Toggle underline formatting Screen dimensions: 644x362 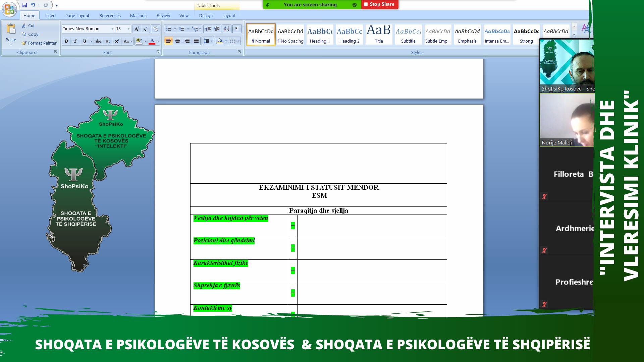pos(85,41)
